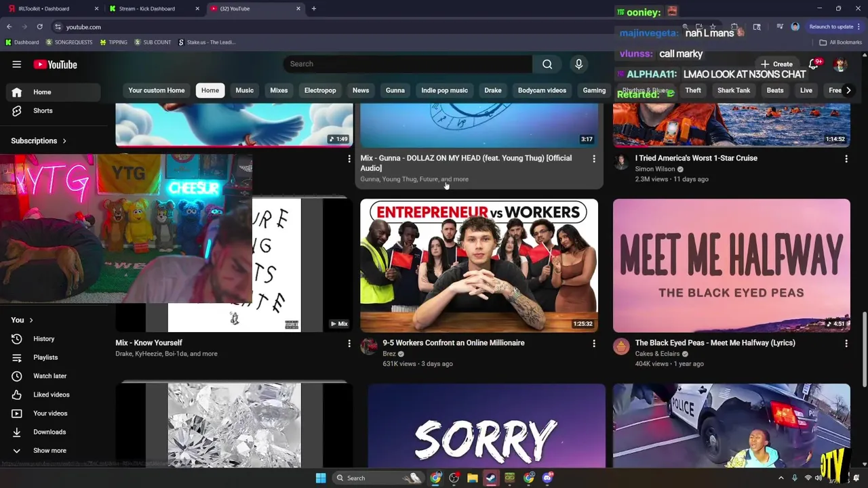Viewport: 868px width, 488px height.
Task: Start voice search with microphone icon
Action: click(x=578, y=64)
